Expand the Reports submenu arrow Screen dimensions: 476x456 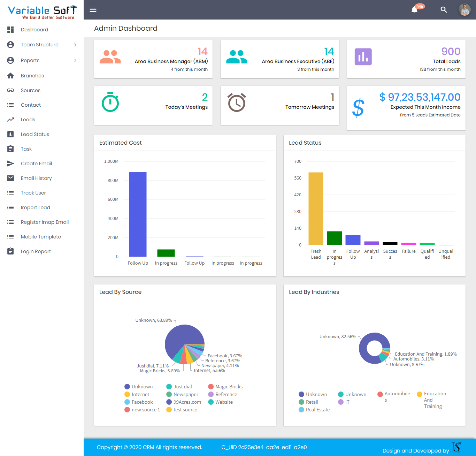(75, 60)
